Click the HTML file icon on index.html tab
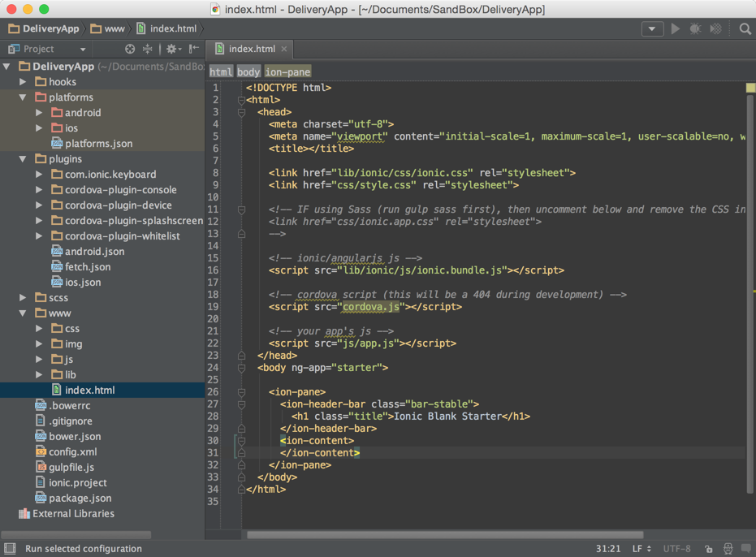The image size is (756, 557). pos(220,49)
